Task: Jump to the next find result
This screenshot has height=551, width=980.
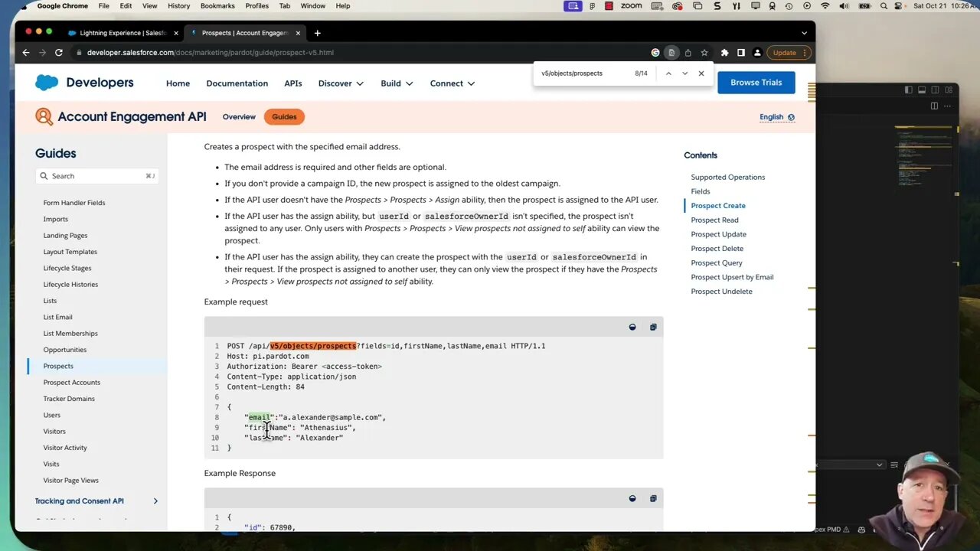Action: [684, 73]
